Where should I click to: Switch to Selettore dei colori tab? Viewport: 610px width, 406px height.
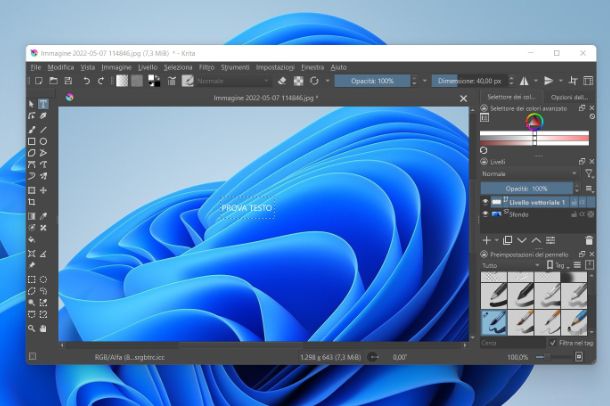click(511, 97)
